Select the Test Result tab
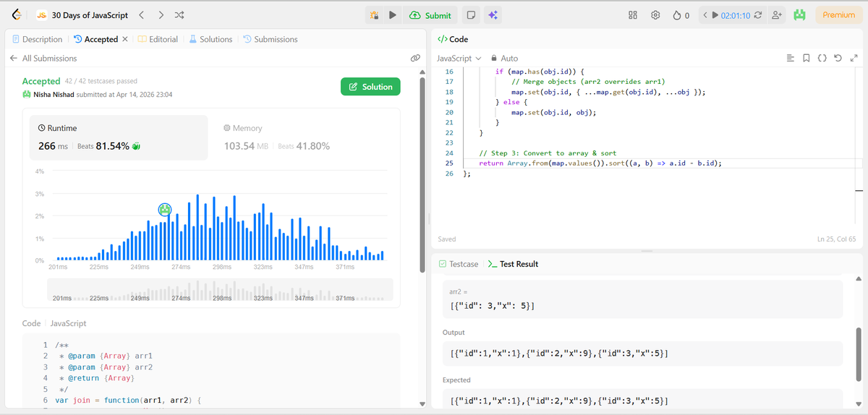The image size is (868, 415). coord(514,264)
